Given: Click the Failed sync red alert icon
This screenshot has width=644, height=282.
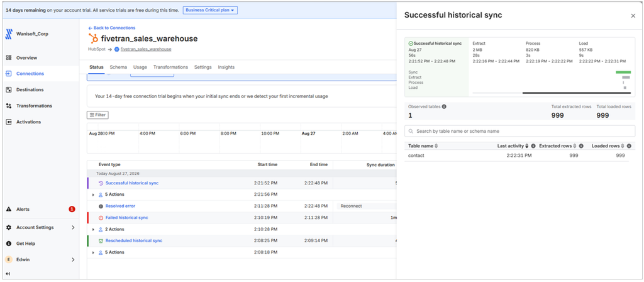Looking at the screenshot, I should pos(101,217).
